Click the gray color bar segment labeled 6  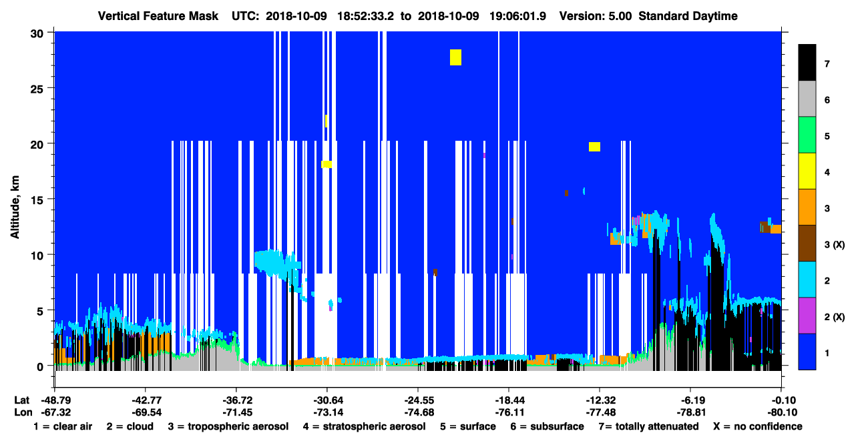click(807, 99)
